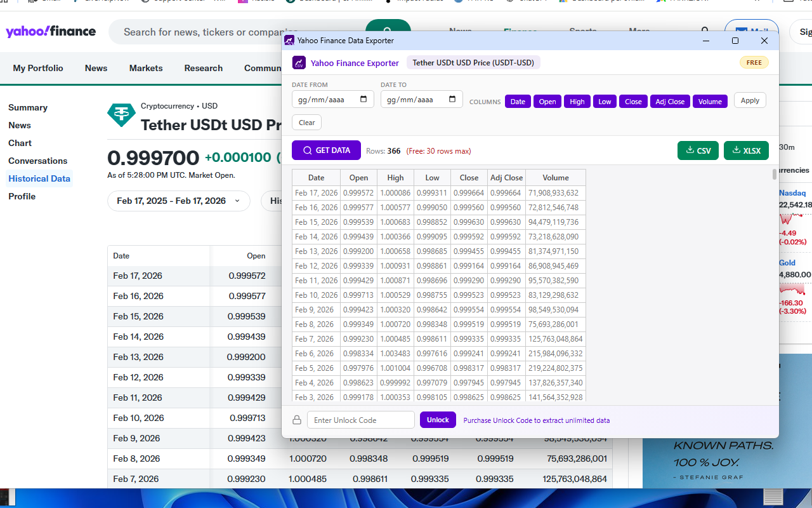The image size is (812, 508).
Task: Toggle the High column pill
Action: pos(577,101)
